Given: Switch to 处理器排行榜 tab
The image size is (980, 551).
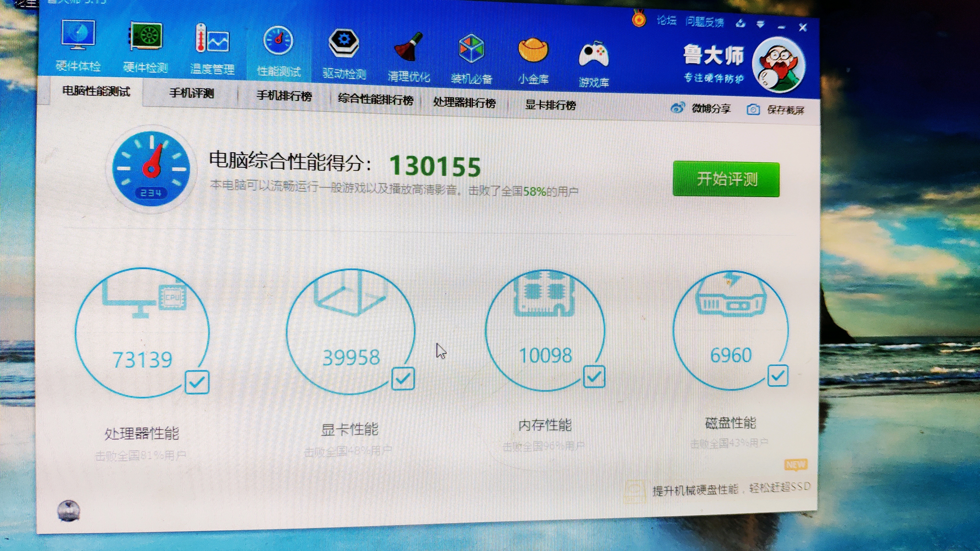Looking at the screenshot, I should click(464, 103).
